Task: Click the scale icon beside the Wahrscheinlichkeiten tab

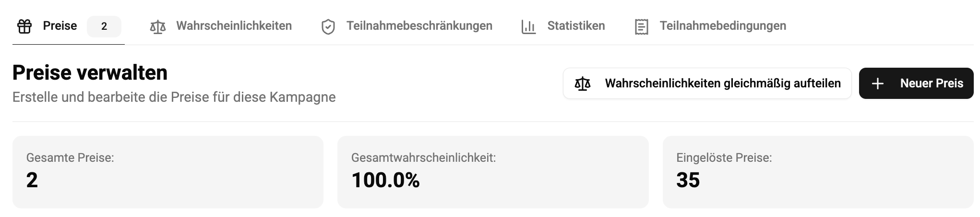Action: [158, 26]
